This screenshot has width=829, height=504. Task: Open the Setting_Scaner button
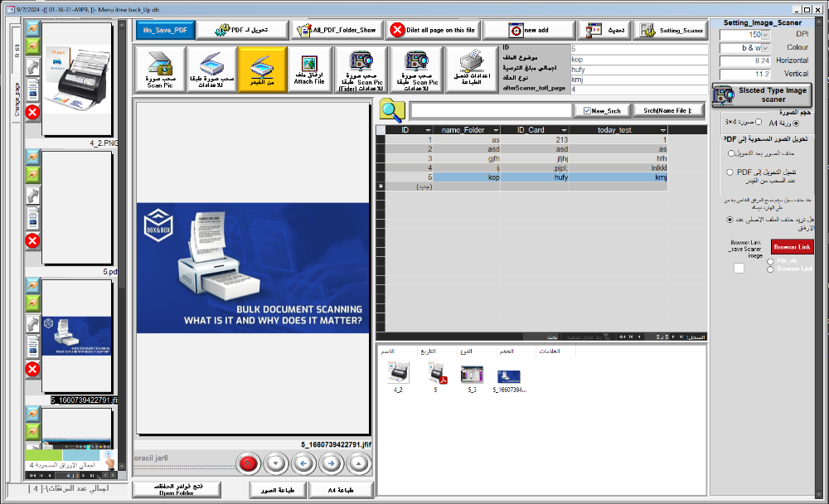coord(671,30)
